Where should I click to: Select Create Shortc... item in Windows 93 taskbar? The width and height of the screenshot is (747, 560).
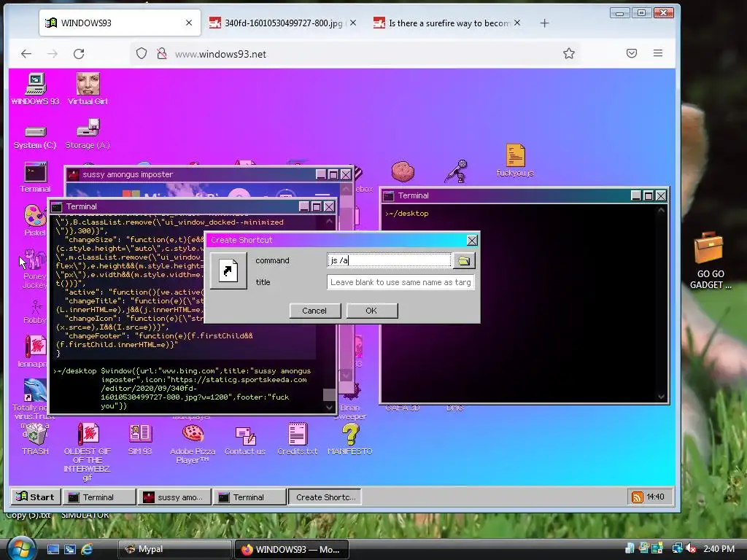tap(325, 497)
